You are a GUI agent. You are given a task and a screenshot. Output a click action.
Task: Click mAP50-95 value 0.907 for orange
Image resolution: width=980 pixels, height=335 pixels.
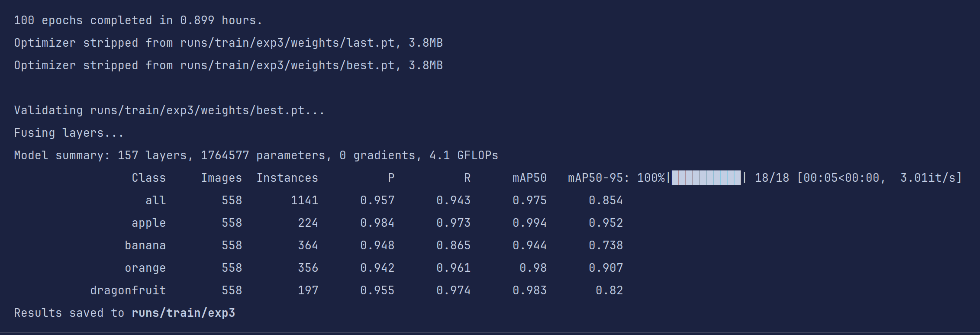[x=606, y=268]
